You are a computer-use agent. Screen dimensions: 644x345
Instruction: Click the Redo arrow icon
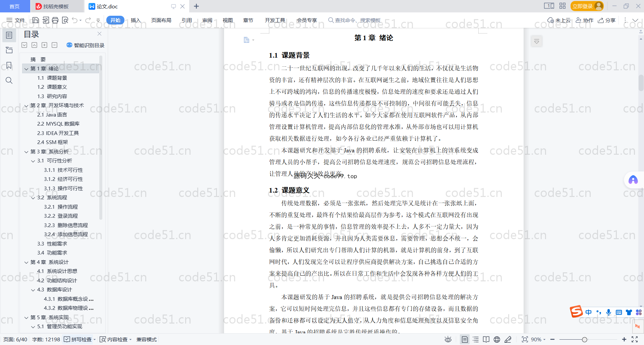(88, 20)
